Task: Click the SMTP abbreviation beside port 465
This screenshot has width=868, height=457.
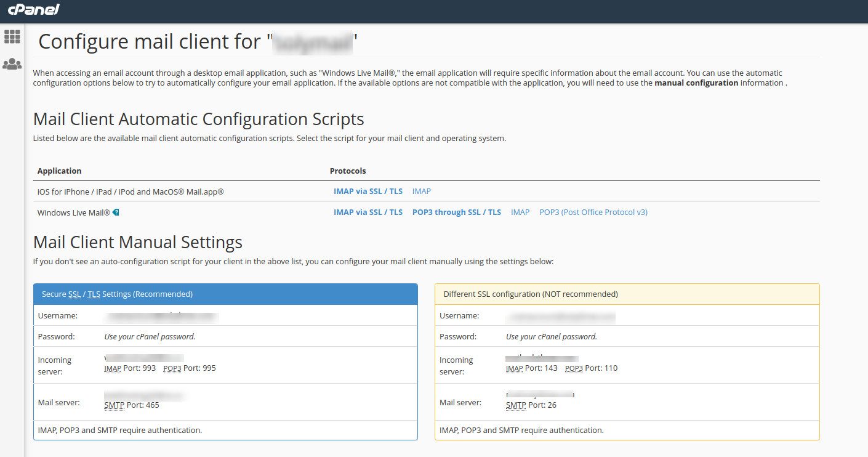Action: [x=114, y=405]
